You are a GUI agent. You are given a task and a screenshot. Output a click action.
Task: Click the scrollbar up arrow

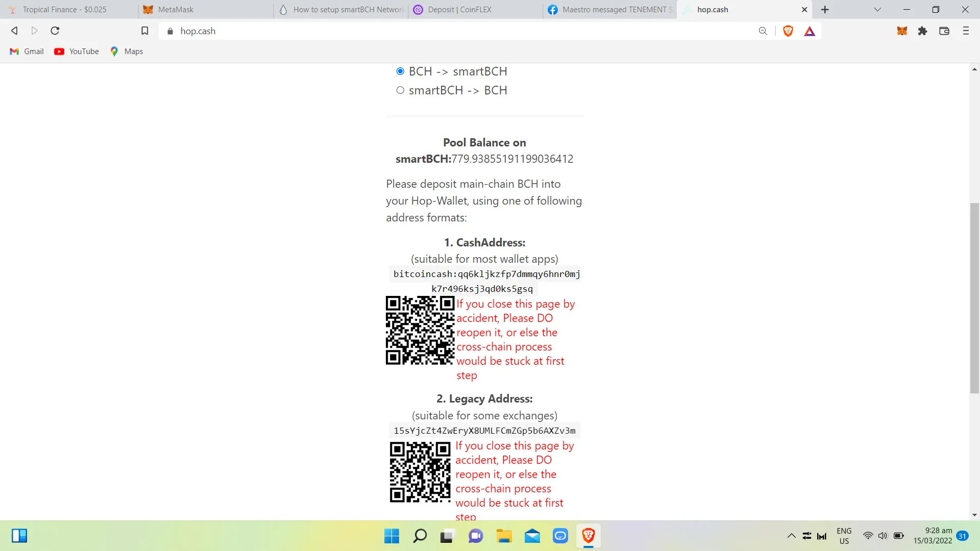974,69
